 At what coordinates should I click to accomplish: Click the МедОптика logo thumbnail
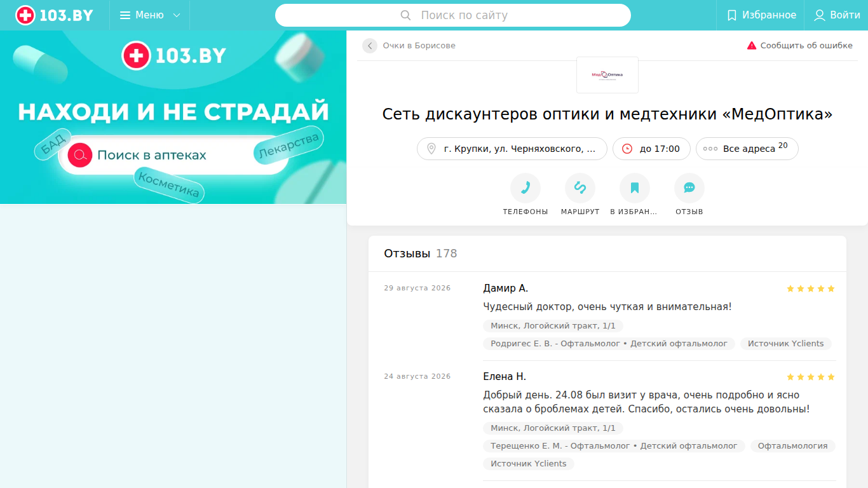click(x=607, y=75)
